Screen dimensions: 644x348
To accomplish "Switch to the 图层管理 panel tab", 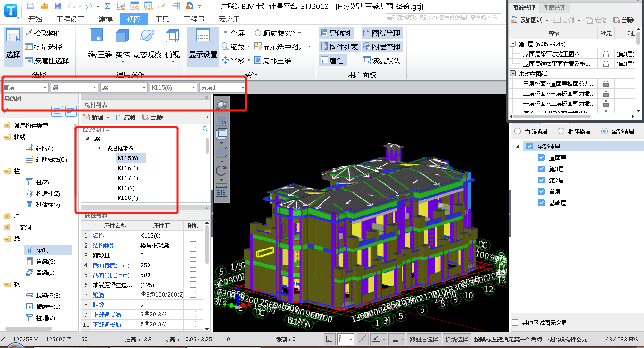I will pyautogui.click(x=554, y=8).
